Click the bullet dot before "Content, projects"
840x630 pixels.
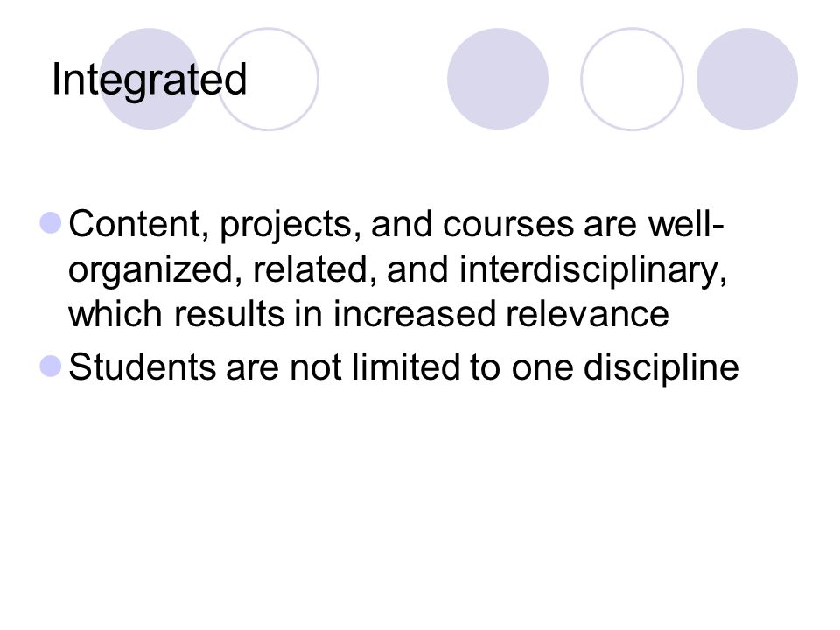tap(51, 223)
